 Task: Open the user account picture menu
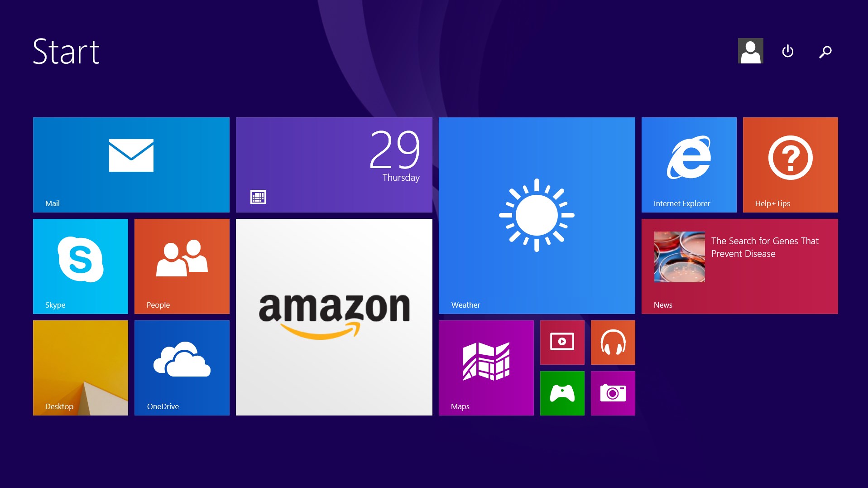point(750,51)
